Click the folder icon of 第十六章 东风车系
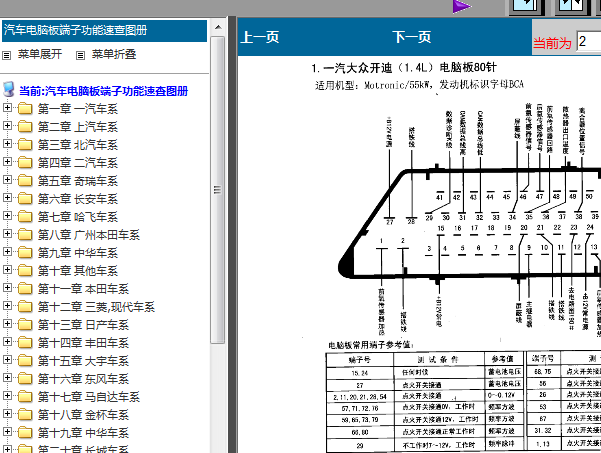This screenshot has width=601, height=453. coord(25,379)
